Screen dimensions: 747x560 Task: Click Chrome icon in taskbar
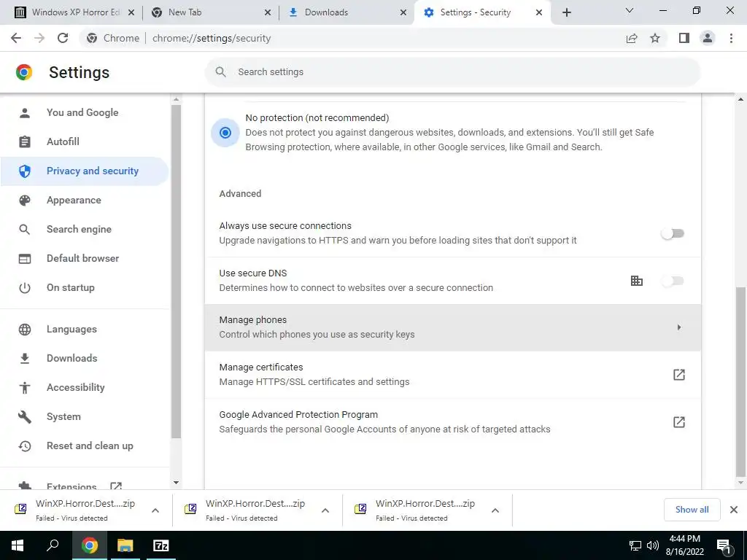coord(89,545)
